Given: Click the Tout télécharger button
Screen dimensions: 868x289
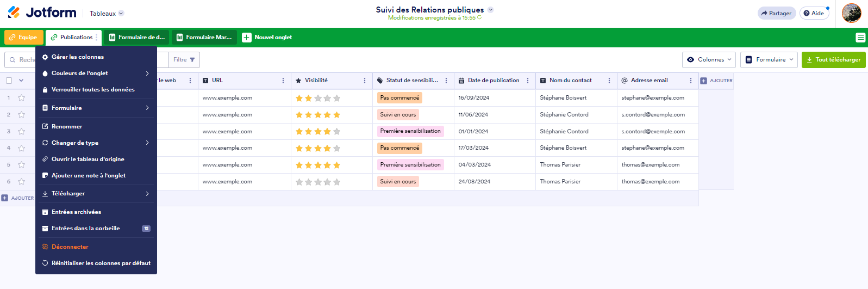Looking at the screenshot, I should point(833,60).
